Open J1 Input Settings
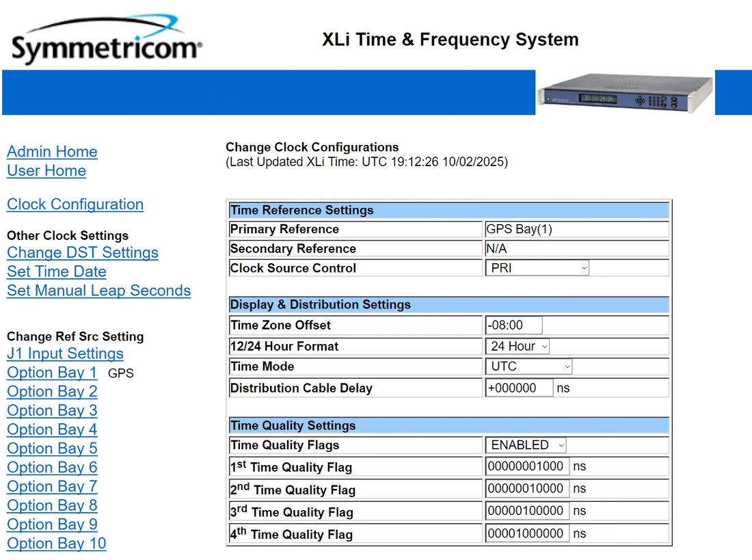Screen dimensions: 752x560 coord(65,354)
